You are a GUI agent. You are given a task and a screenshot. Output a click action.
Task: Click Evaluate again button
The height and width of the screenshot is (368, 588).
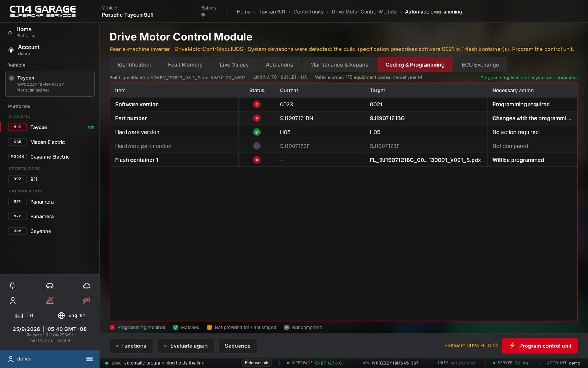pyautogui.click(x=186, y=346)
